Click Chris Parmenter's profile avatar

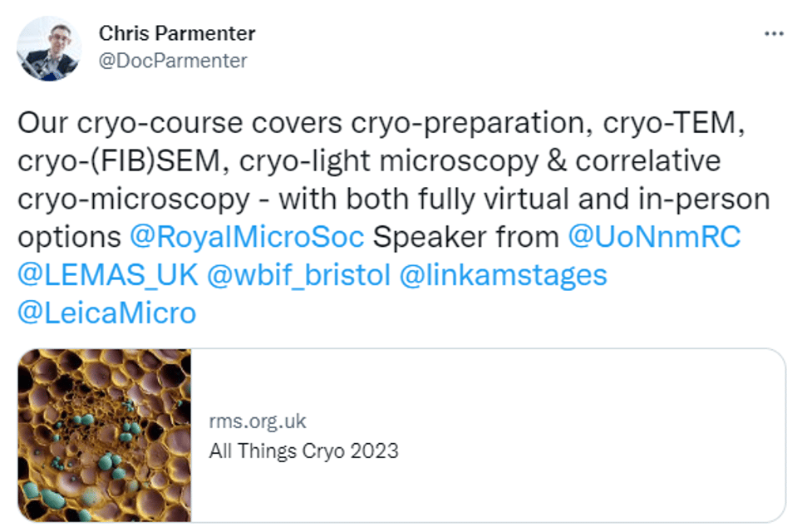point(48,47)
